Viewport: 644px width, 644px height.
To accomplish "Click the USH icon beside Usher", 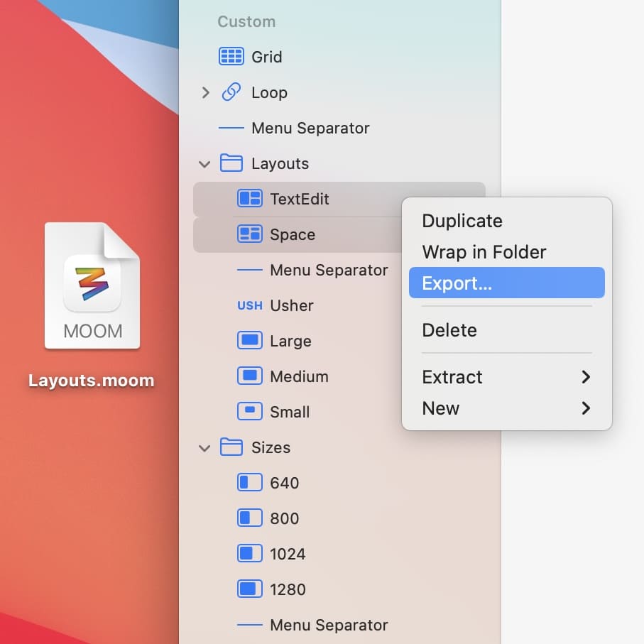I will pos(250,305).
